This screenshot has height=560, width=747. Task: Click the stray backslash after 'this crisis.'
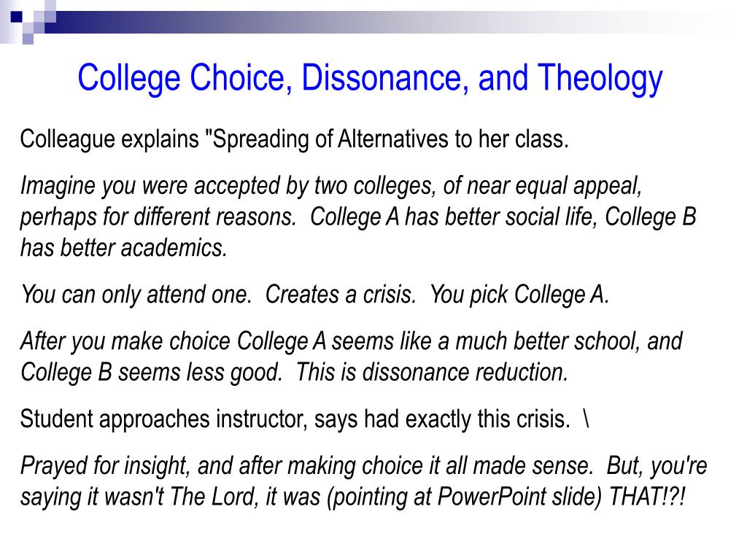click(586, 419)
